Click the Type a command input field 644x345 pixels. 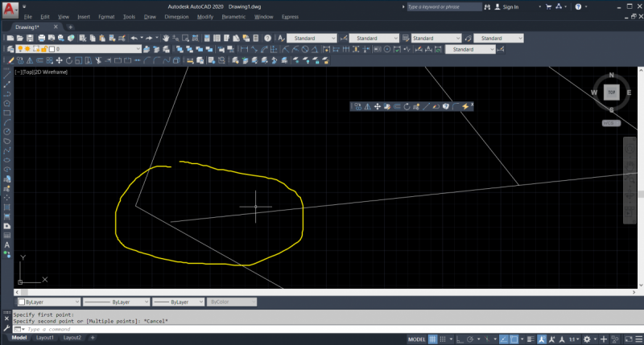(161, 329)
